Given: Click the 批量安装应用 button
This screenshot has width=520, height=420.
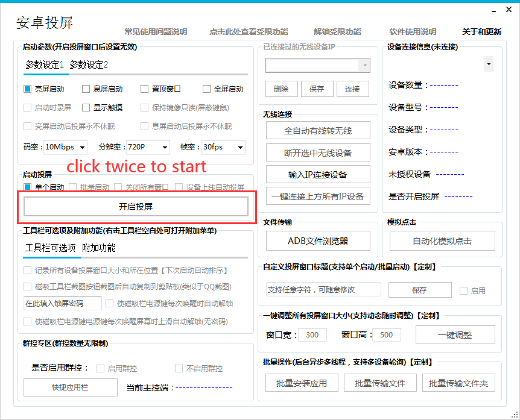Looking at the screenshot, I should coord(302,383).
